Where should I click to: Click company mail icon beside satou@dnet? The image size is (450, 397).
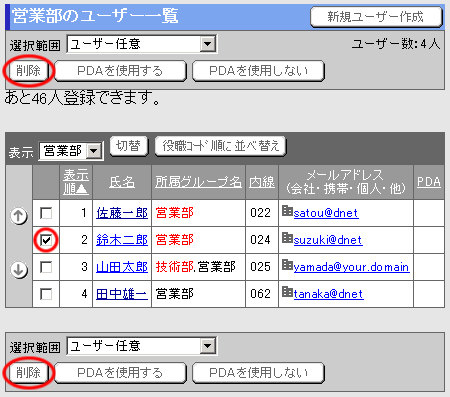pos(287,211)
